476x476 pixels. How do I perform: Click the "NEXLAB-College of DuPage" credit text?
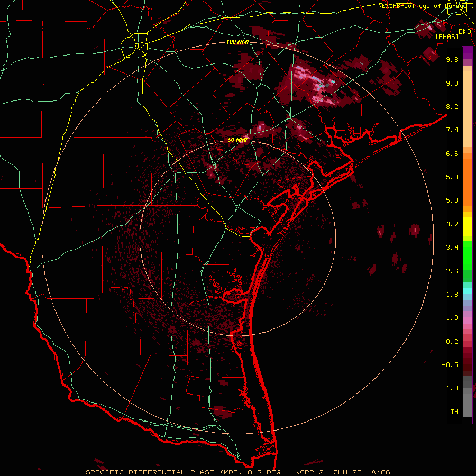[422, 6]
